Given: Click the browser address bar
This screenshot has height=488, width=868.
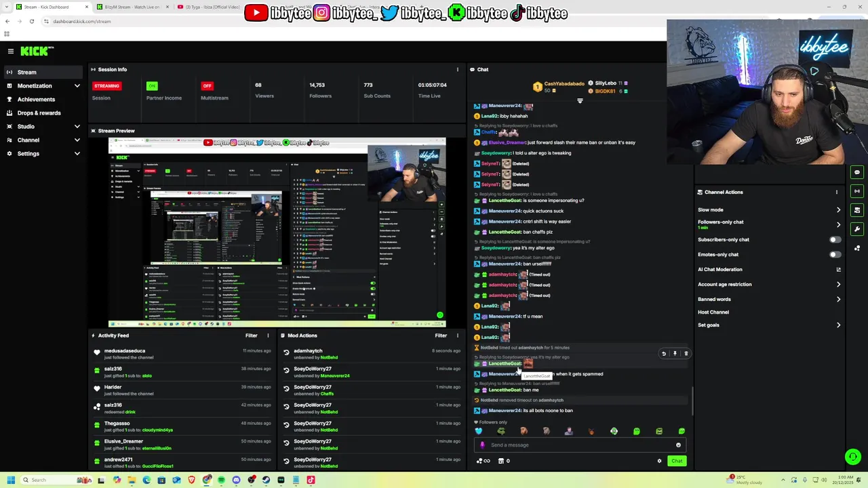Looking at the screenshot, I should tap(353, 21).
